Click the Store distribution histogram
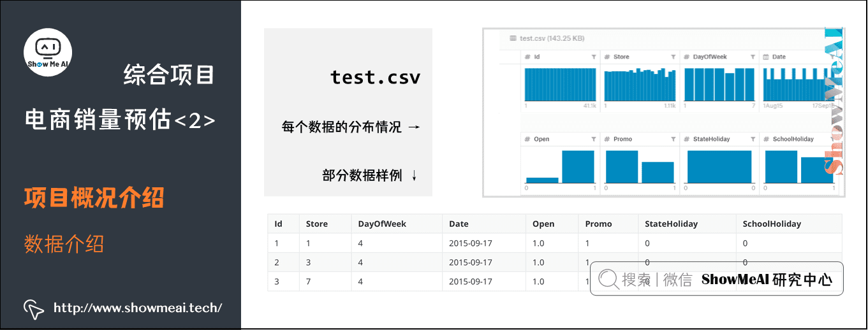The width and height of the screenshot is (868, 330). [x=640, y=84]
